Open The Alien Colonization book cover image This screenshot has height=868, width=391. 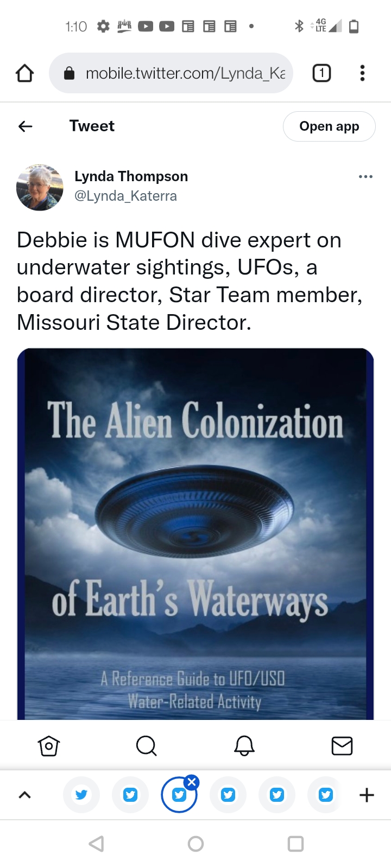(195, 534)
